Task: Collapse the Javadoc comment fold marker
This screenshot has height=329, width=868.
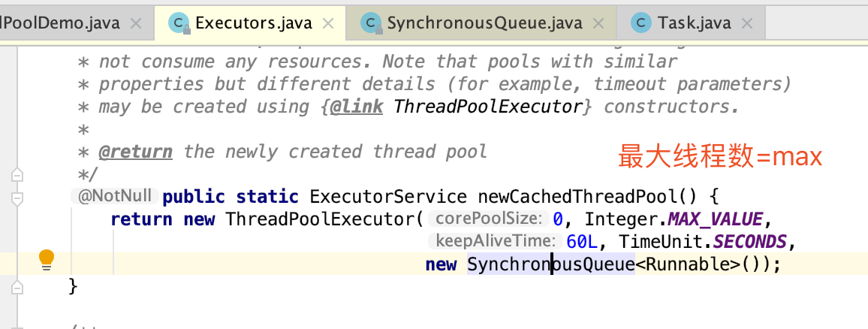Action: [17, 175]
